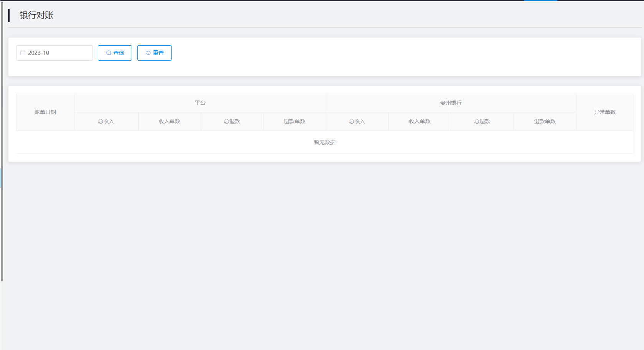The image size is (644, 350).
Task: Focus the 2023-10 month input field
Action: pos(58,53)
